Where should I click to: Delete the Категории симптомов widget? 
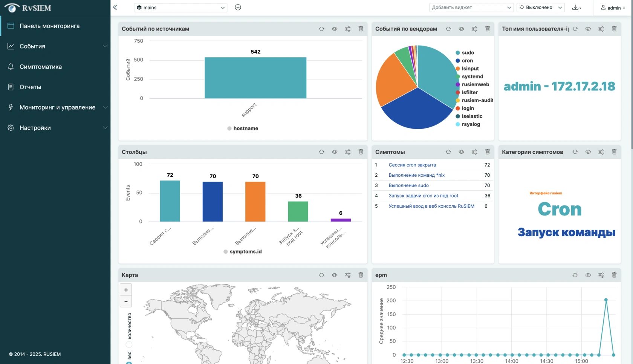click(614, 152)
